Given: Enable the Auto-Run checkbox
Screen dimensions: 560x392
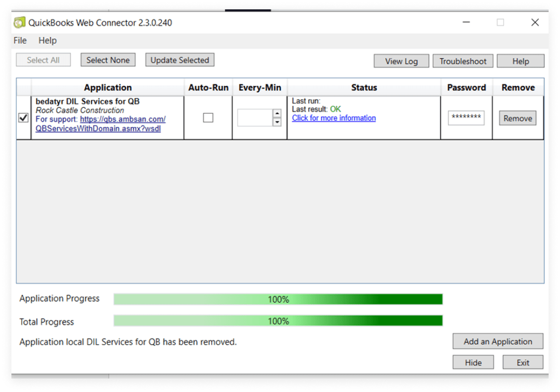Looking at the screenshot, I should (208, 117).
